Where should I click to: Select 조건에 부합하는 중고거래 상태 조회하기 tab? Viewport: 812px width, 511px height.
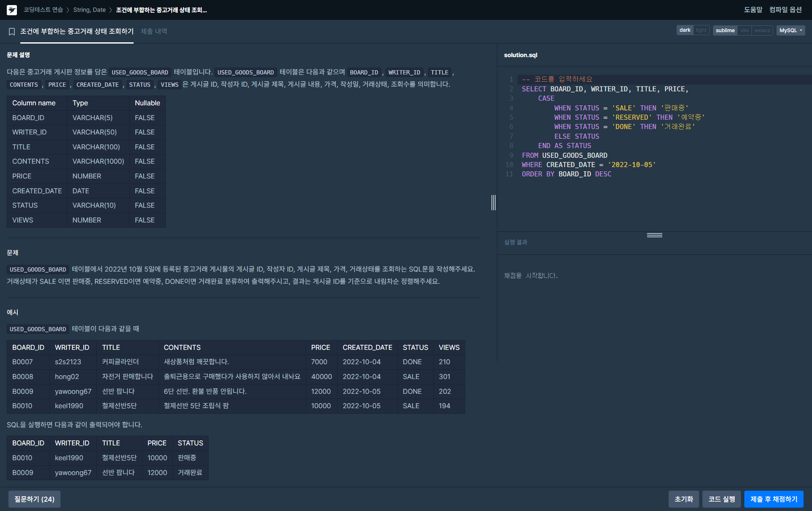(x=77, y=31)
